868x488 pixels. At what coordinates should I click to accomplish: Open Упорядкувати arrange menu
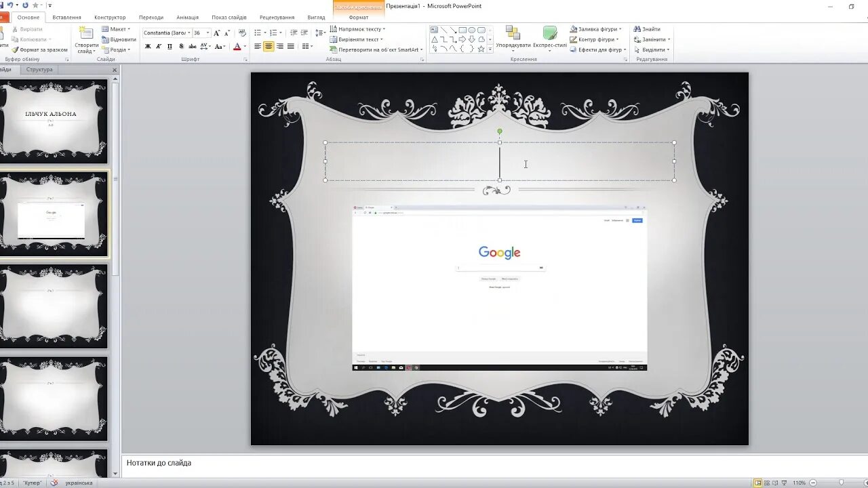(x=513, y=39)
